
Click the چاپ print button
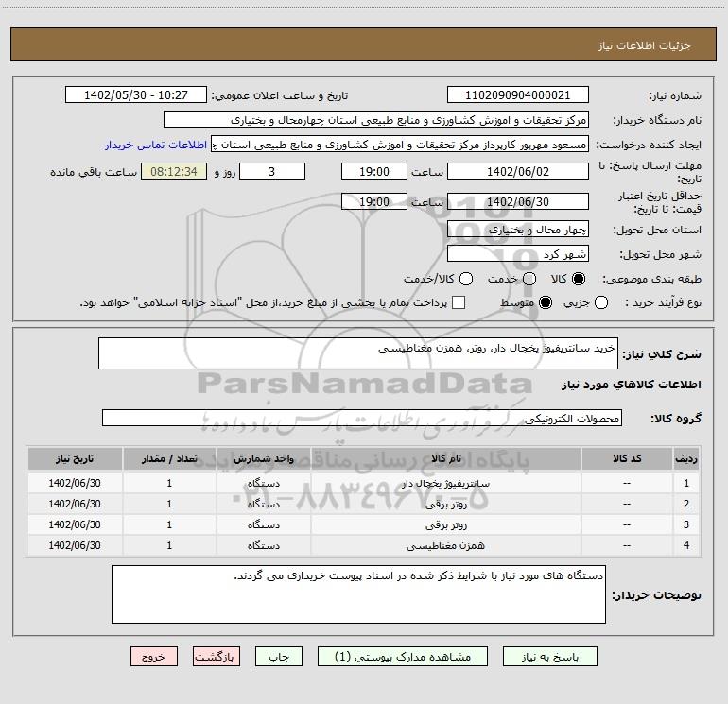[x=279, y=657]
